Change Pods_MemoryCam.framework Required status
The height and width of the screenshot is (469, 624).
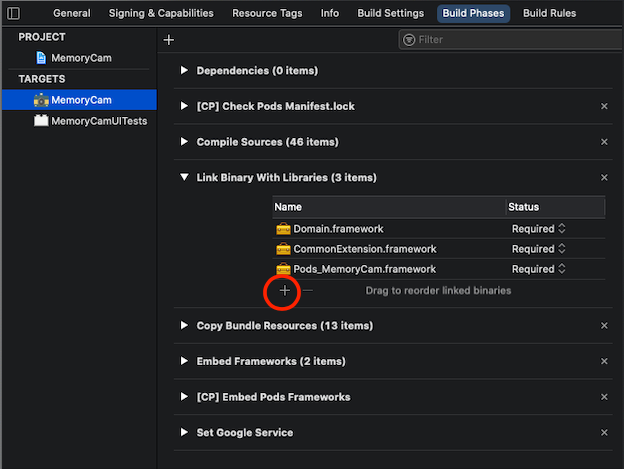[x=538, y=269]
